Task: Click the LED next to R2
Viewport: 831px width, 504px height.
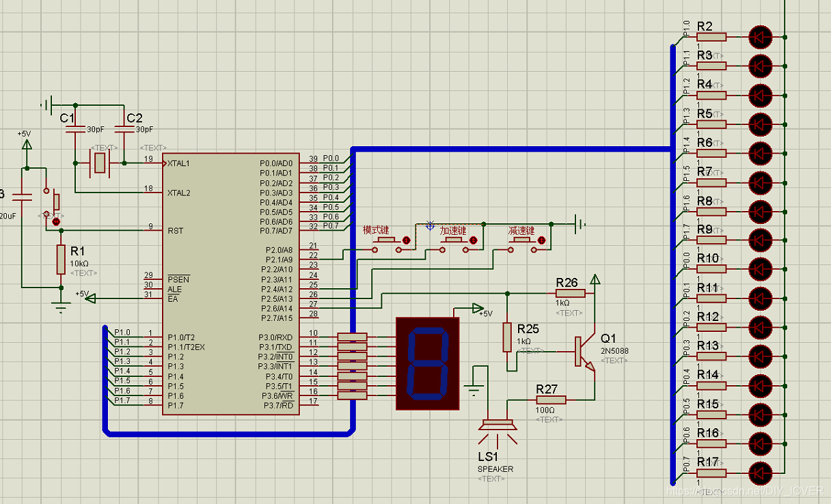Action: [x=761, y=36]
